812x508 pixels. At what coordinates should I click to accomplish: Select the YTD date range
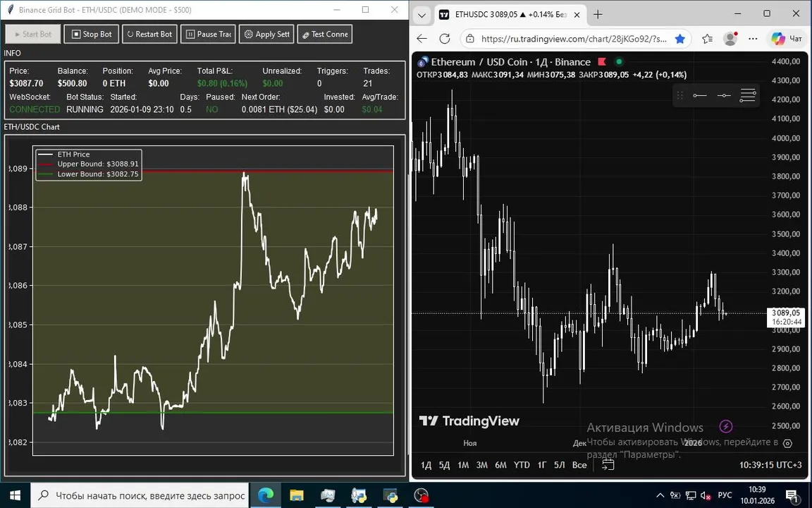pyautogui.click(x=522, y=465)
